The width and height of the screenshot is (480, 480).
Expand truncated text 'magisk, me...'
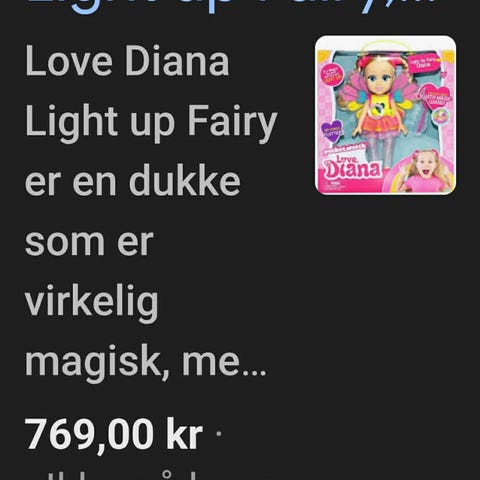click(146, 363)
